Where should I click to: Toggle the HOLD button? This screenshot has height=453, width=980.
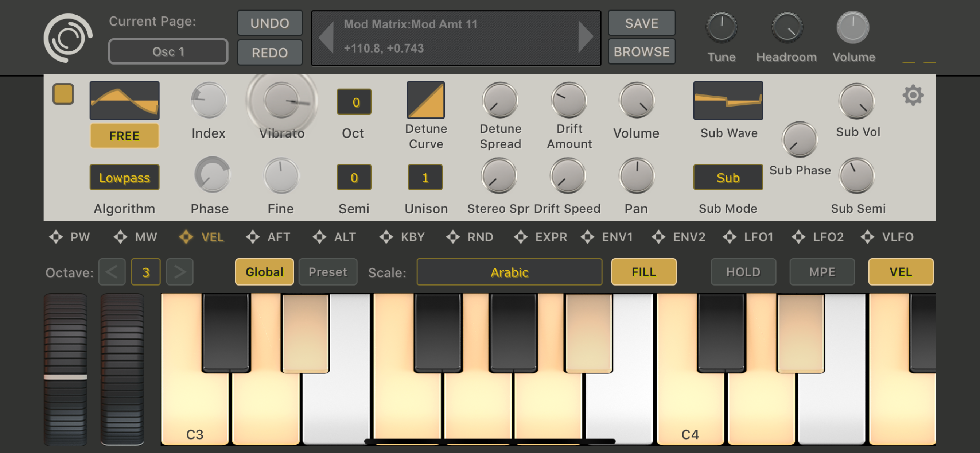click(743, 272)
